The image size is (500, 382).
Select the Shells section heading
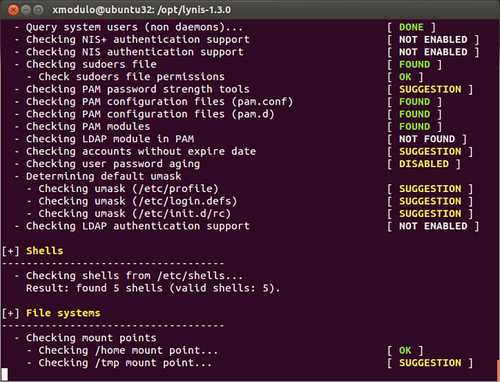(45, 251)
